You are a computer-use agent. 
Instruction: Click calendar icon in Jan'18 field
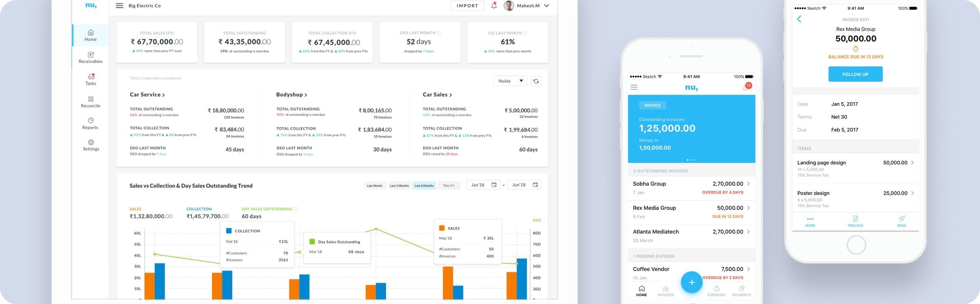(494, 185)
